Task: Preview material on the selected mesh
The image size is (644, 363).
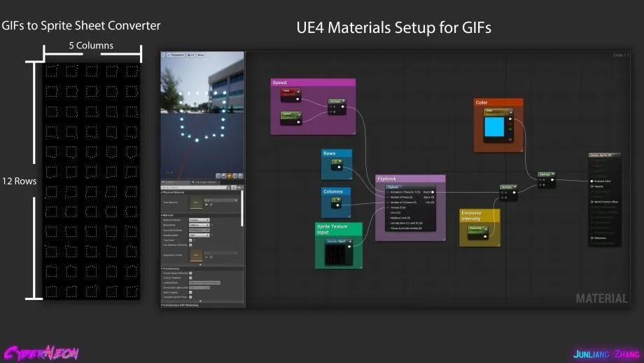Action: 240,175
